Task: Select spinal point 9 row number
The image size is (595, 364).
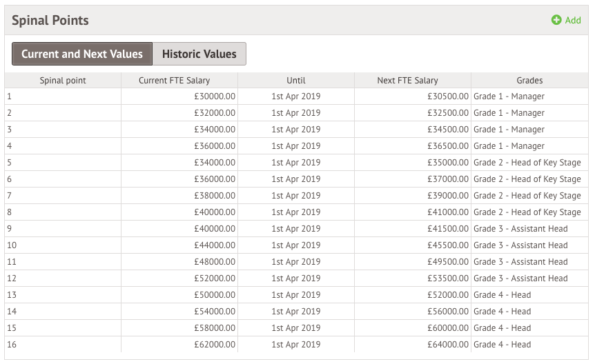Action: tap(9, 229)
